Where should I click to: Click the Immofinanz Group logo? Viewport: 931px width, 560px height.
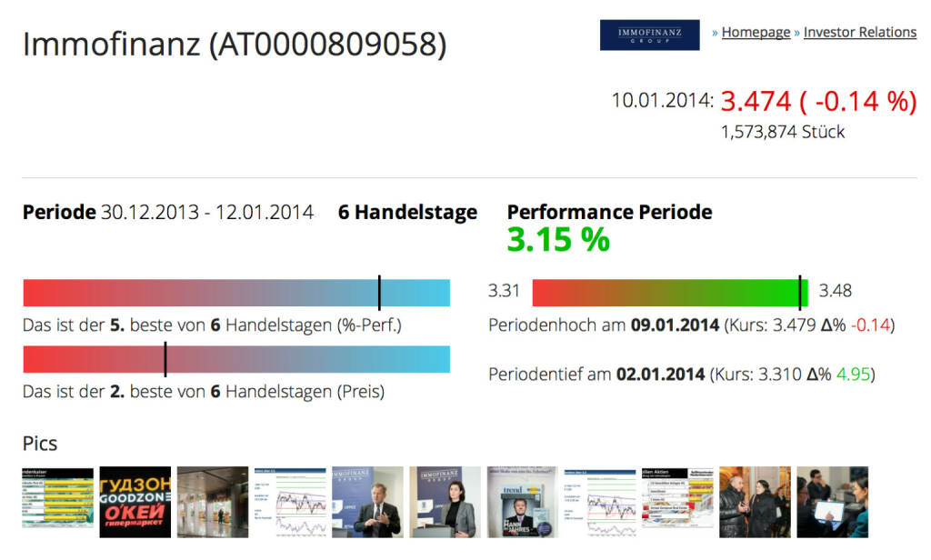pyautogui.click(x=649, y=35)
